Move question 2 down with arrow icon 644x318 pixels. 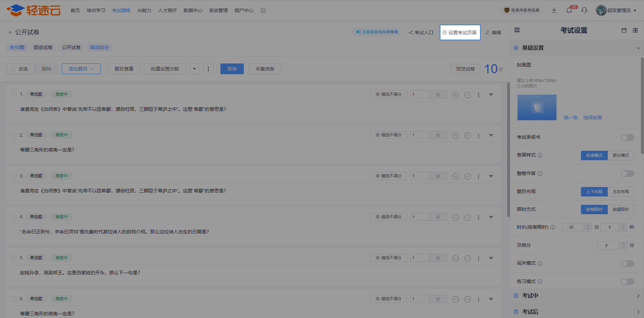tap(468, 136)
